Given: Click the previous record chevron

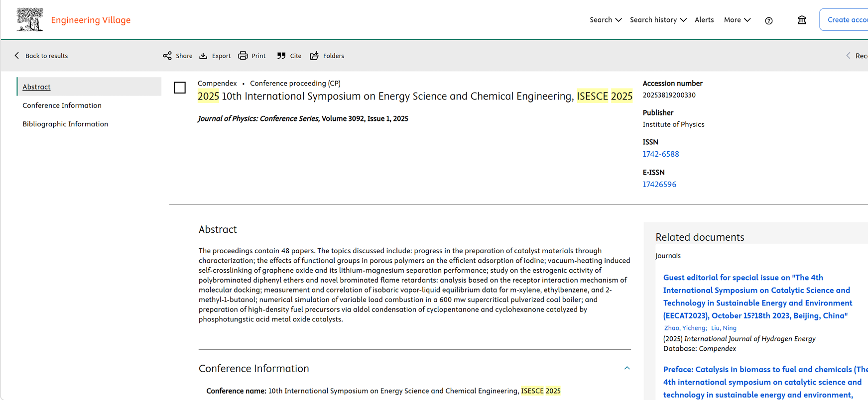Looking at the screenshot, I should tap(848, 56).
